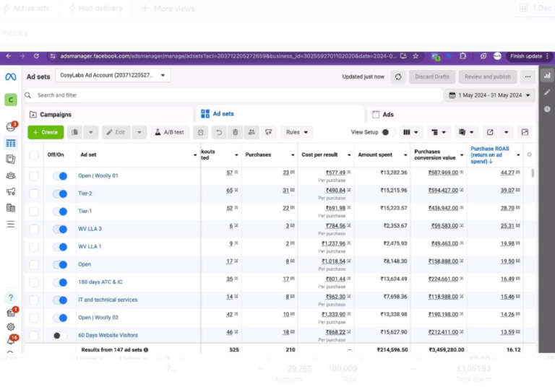Expand the CosyLabs Ad Account dropdown

(112, 75)
